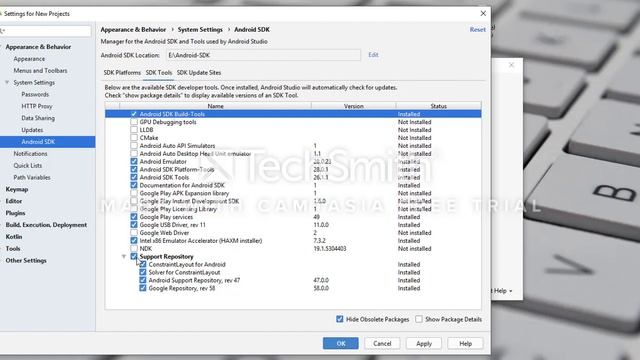The width and height of the screenshot is (640, 360).
Task: Uncheck Documentation for Android SDK
Action: pos(134,185)
